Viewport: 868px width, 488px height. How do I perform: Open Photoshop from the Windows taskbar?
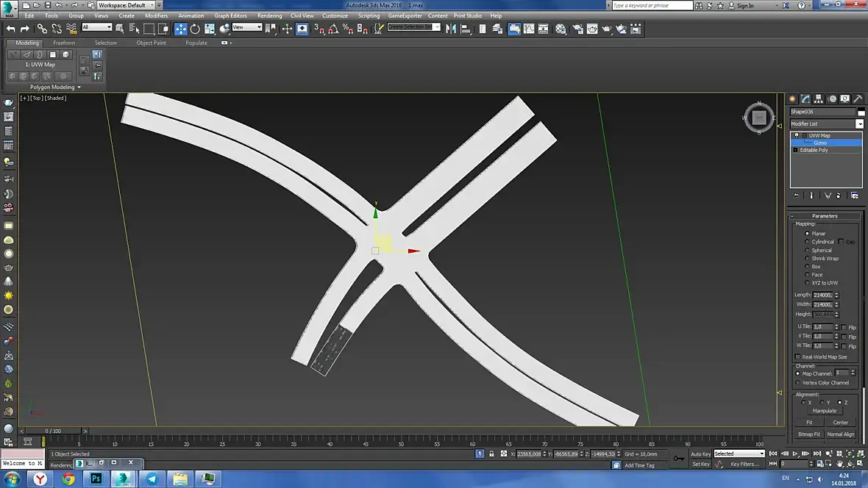click(x=96, y=479)
